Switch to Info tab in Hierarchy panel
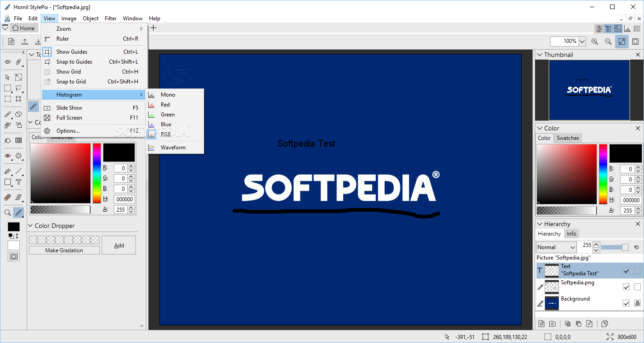 pos(571,234)
